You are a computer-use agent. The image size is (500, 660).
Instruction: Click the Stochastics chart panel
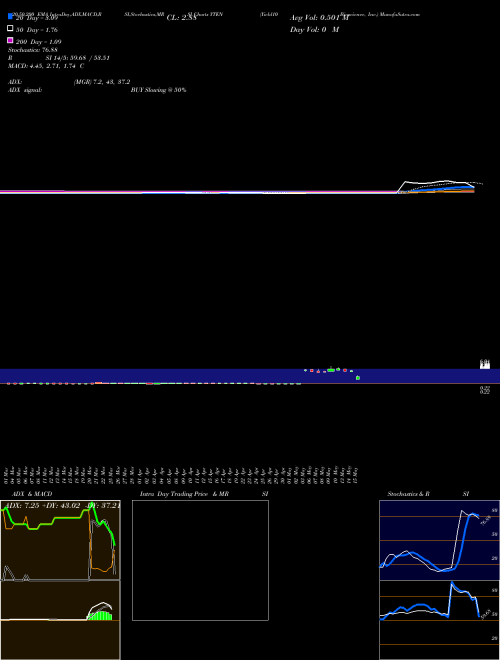439,540
